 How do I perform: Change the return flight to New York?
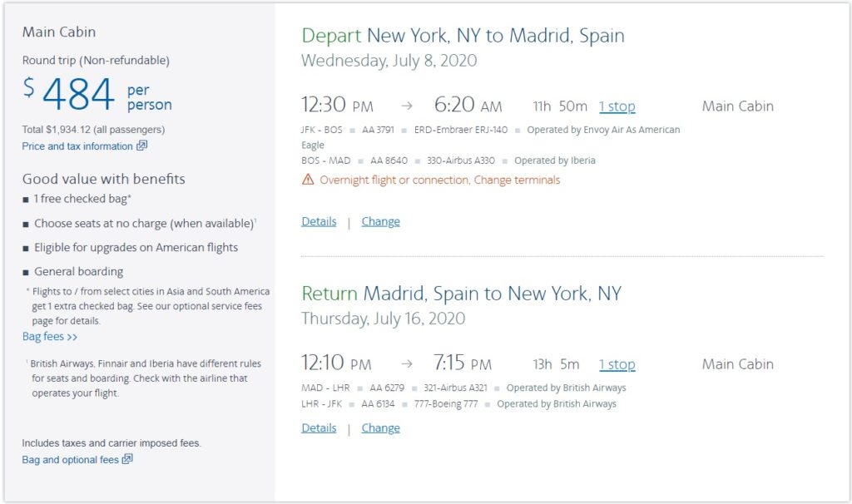pos(380,427)
